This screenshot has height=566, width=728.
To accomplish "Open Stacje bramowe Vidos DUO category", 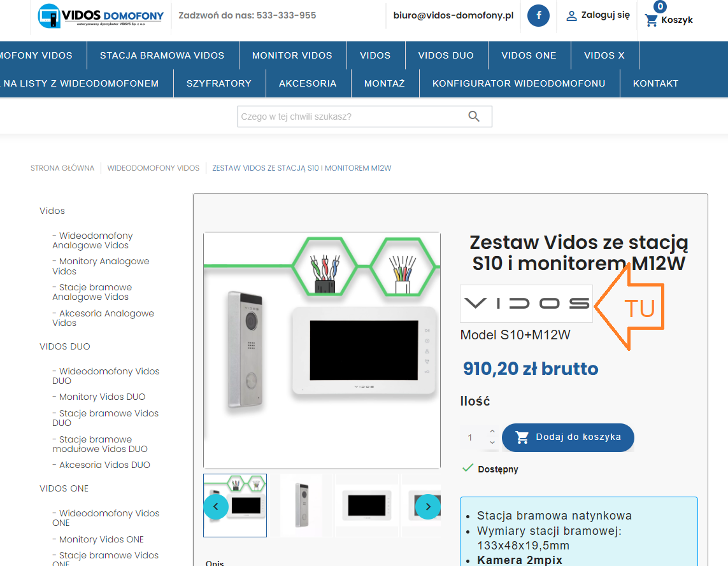I will point(105,418).
